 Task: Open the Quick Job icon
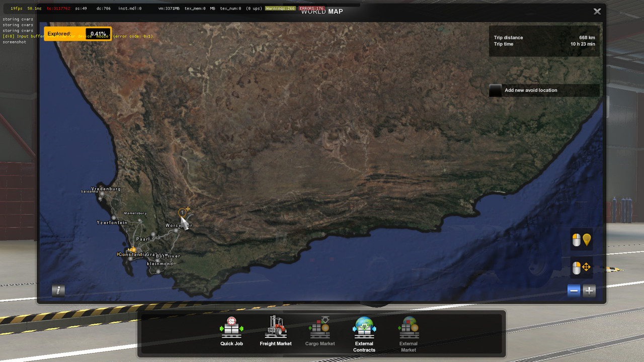pos(231,331)
